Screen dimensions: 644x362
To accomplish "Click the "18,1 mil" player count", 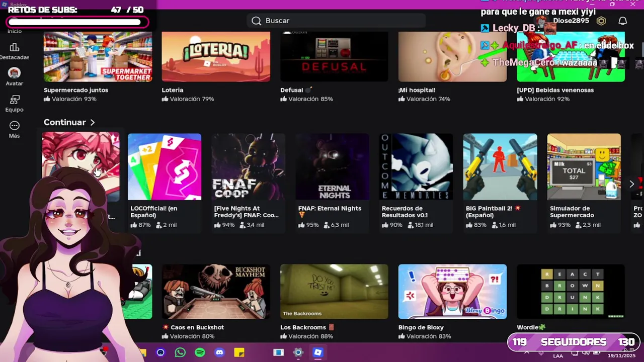I will click(421, 225).
